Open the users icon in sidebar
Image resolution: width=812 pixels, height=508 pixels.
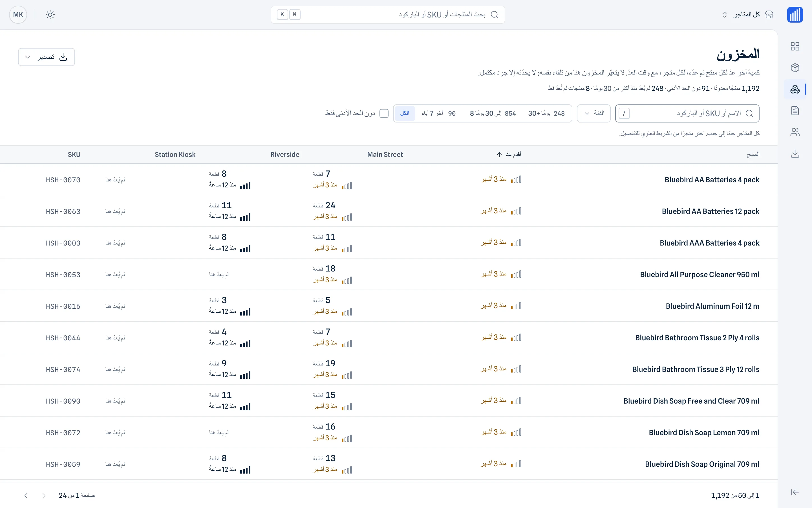(795, 132)
